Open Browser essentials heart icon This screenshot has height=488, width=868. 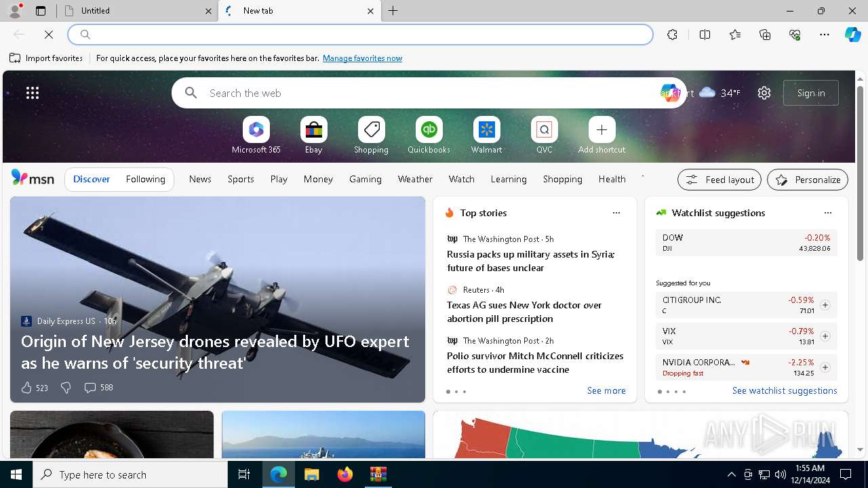[x=795, y=35]
